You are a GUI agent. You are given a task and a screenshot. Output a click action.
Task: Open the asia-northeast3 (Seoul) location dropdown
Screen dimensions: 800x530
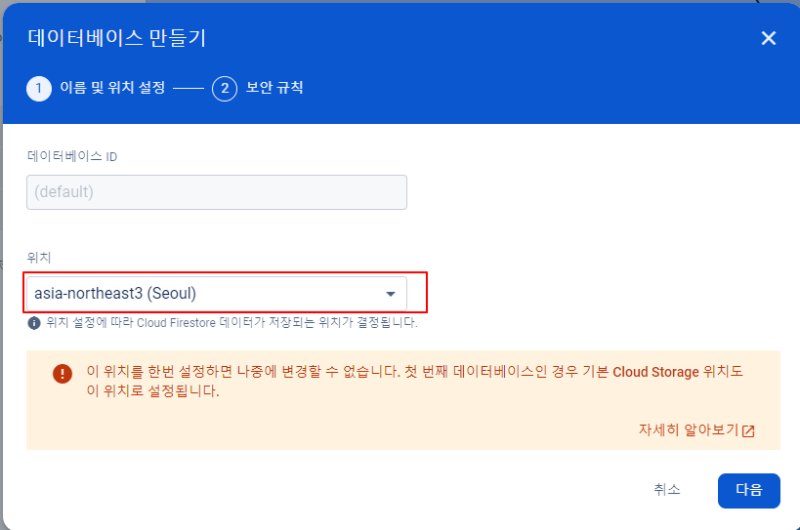tap(217, 293)
